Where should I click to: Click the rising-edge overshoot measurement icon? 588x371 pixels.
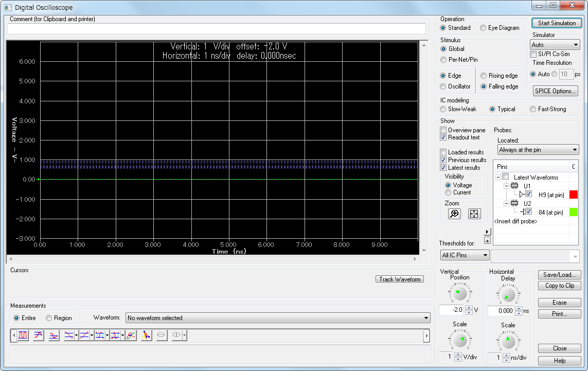pos(38,335)
